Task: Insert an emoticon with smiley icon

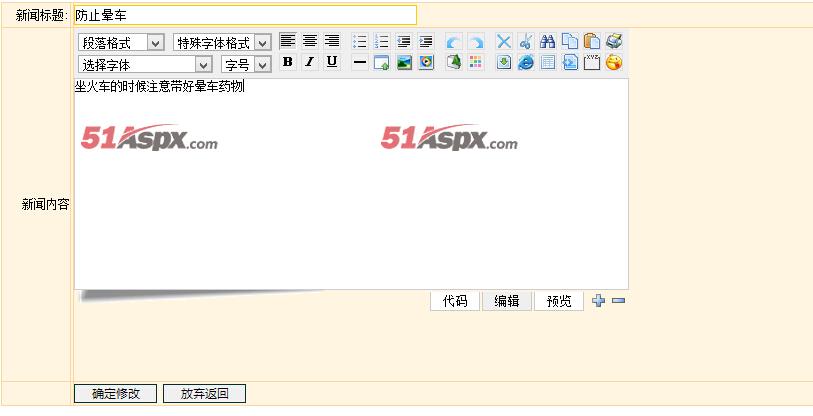Action: pos(614,63)
